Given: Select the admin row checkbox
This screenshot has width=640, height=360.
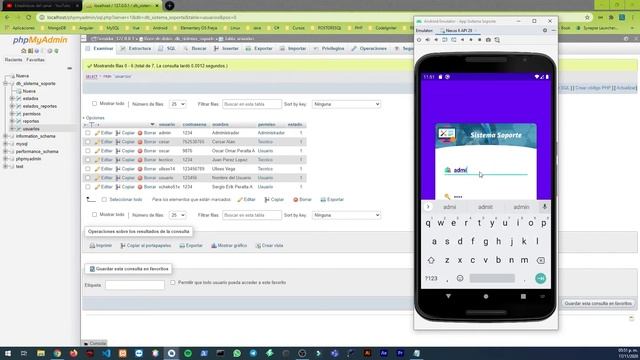Looking at the screenshot, I should [x=88, y=133].
